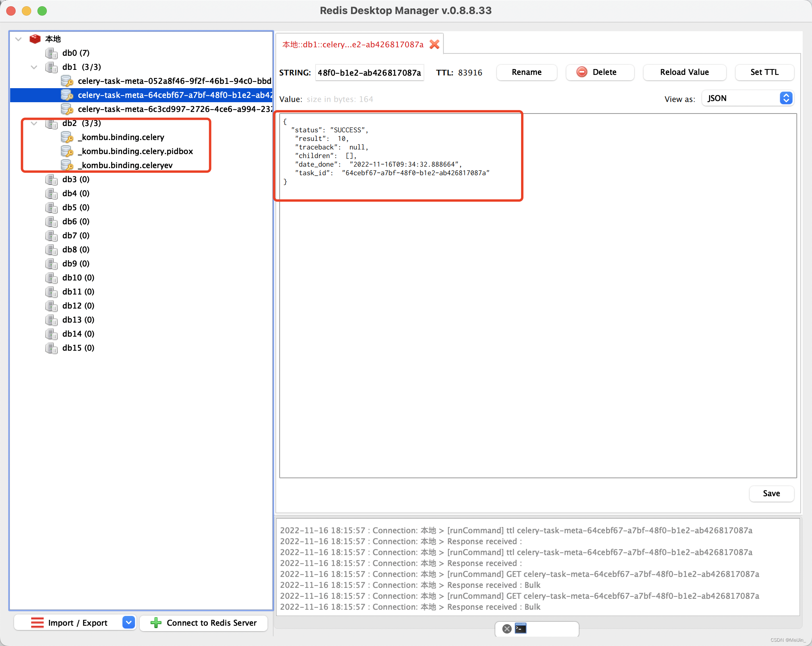Click the 'size in bytes: 164' text
The width and height of the screenshot is (812, 646).
pyautogui.click(x=340, y=99)
